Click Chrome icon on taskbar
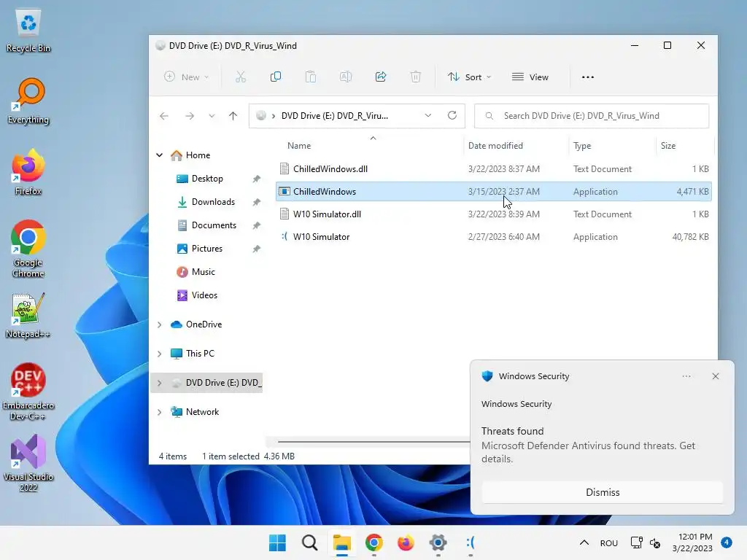The image size is (747, 560). 374,542
